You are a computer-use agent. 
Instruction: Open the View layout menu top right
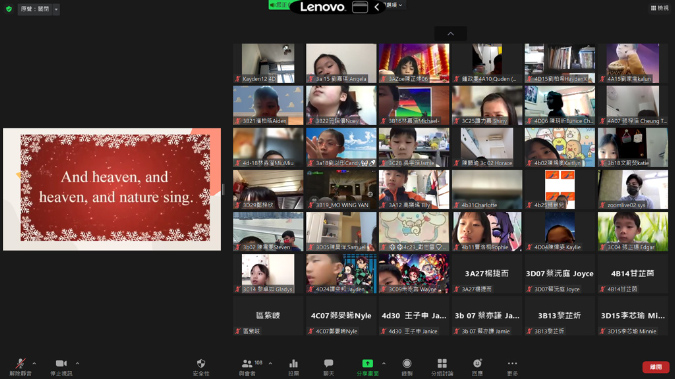click(x=660, y=8)
